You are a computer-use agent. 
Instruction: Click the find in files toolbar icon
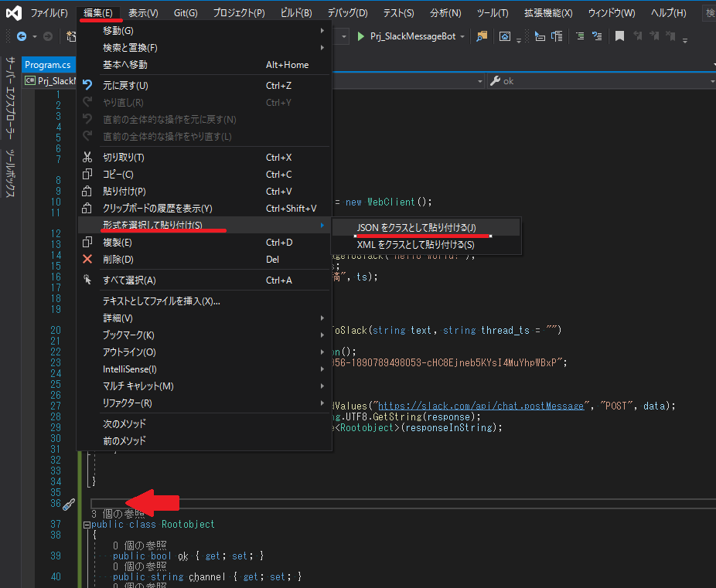[482, 36]
